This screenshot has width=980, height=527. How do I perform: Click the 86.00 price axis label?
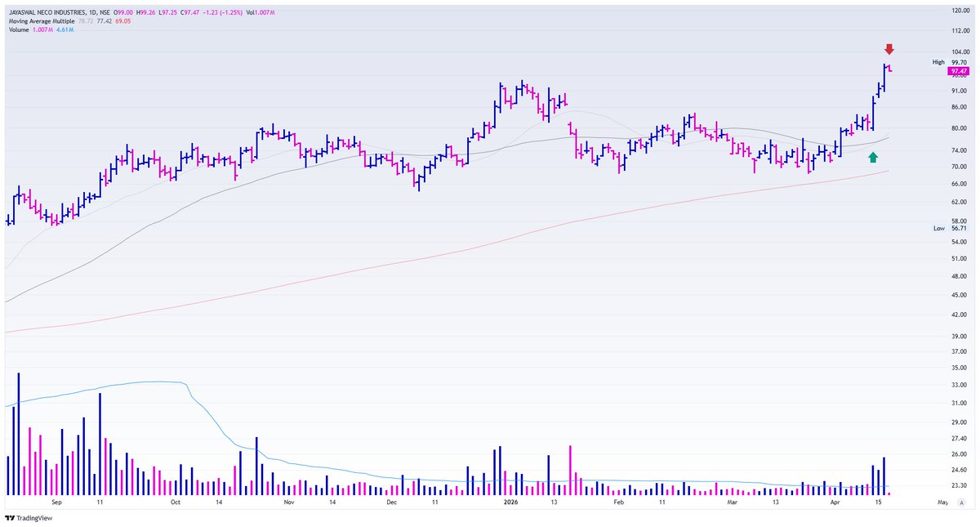[960, 106]
